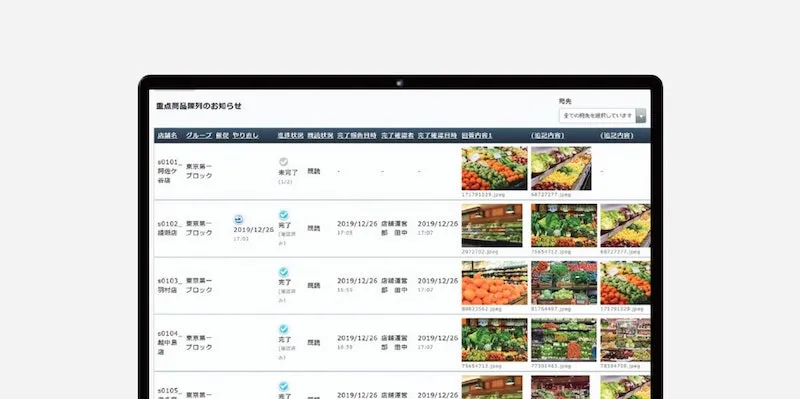Click gray incomplete status icon for s0101
800x399 pixels.
(x=283, y=162)
